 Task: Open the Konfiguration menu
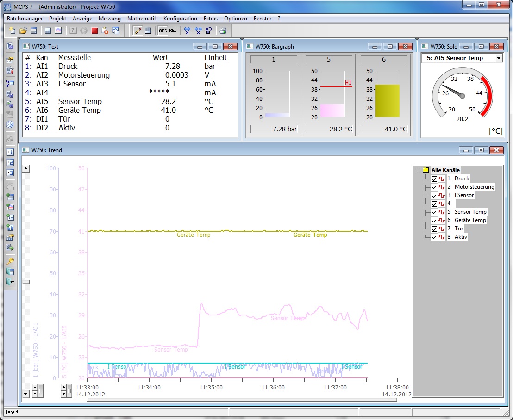pyautogui.click(x=180, y=19)
